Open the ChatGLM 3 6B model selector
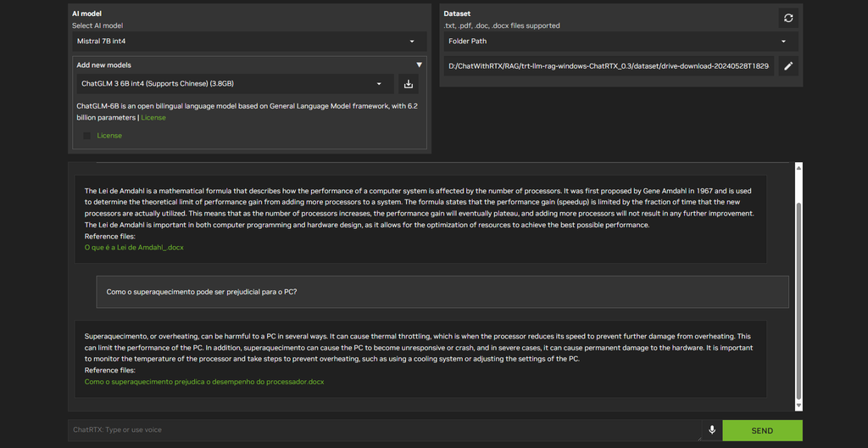This screenshot has width=868, height=448. click(233, 84)
